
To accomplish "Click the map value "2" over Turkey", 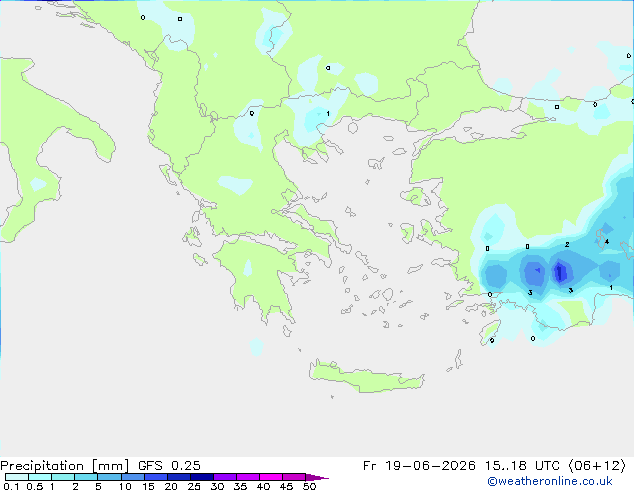I will [567, 245].
